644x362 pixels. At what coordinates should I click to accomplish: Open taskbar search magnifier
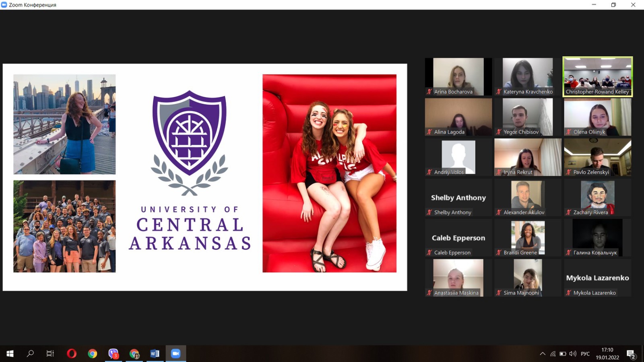(30, 354)
